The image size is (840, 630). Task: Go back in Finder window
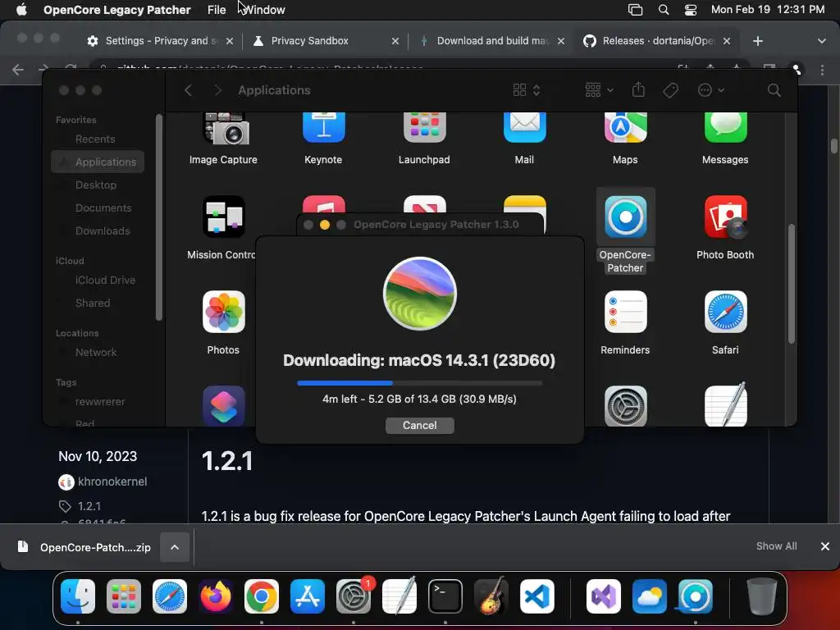click(188, 90)
